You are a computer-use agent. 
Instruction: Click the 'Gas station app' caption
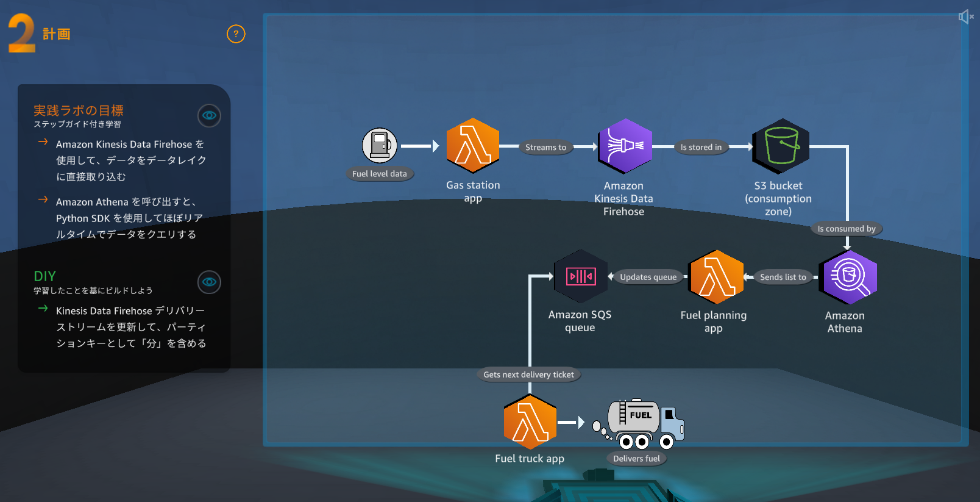point(473,192)
